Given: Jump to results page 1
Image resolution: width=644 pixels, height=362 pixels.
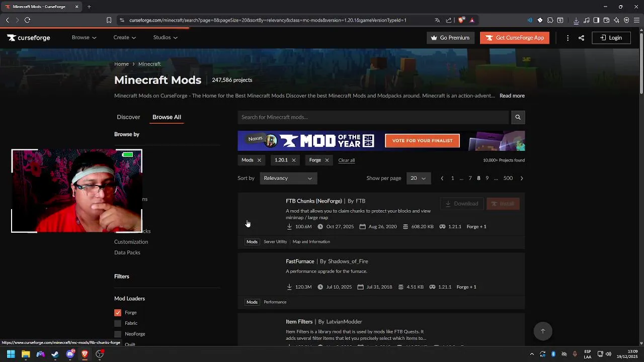Looking at the screenshot, I should tap(452, 178).
